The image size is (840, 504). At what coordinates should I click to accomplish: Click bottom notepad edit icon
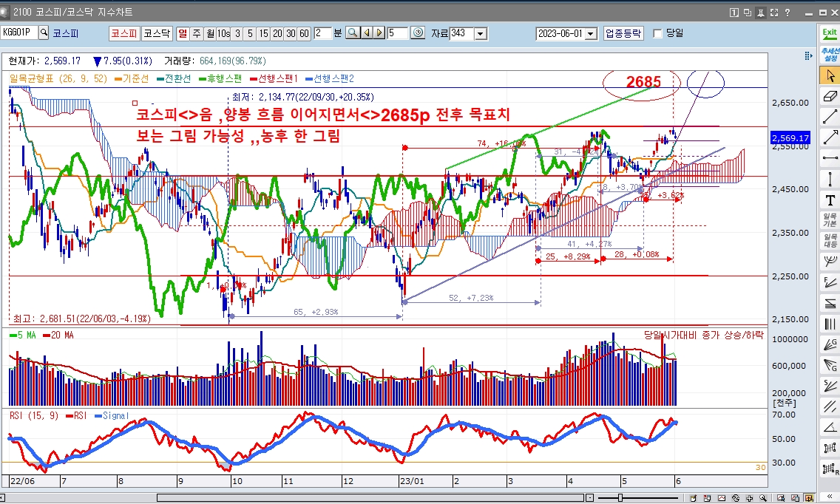(693, 498)
